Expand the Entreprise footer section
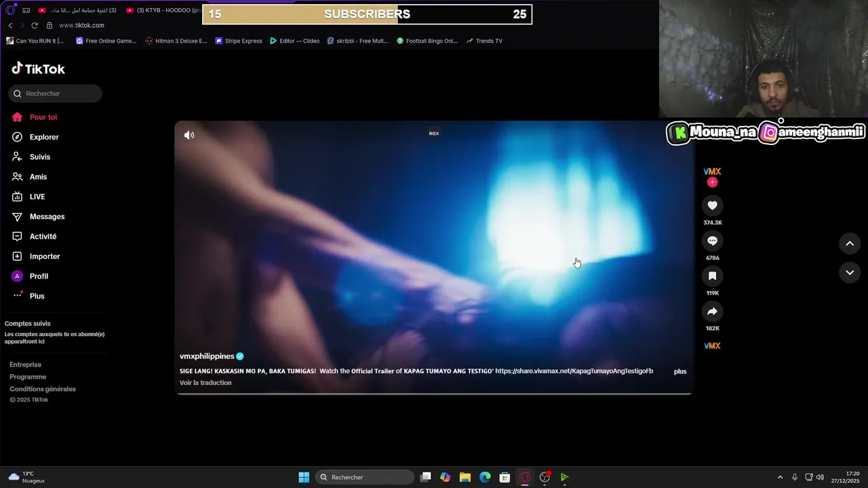The image size is (868, 488). tap(26, 365)
